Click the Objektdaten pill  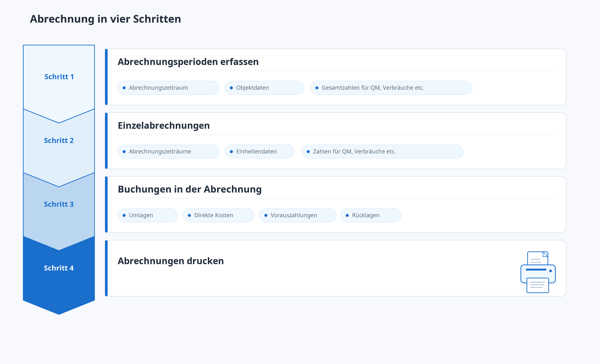(x=264, y=88)
